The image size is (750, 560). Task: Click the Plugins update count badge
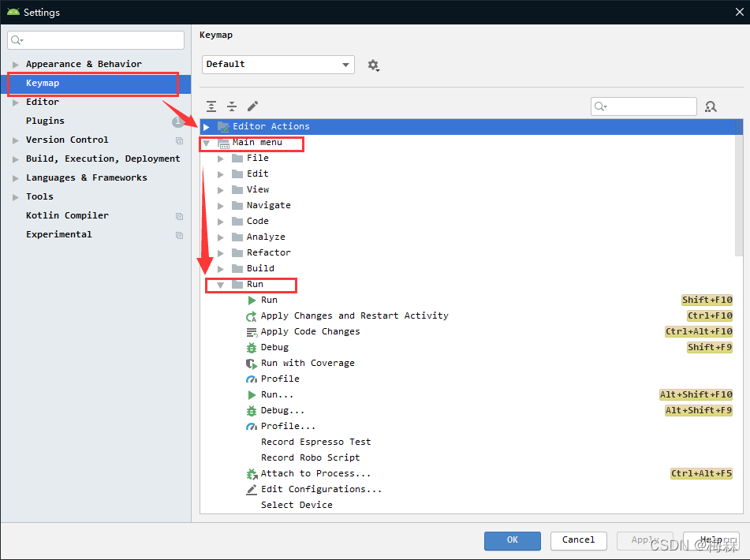click(177, 121)
